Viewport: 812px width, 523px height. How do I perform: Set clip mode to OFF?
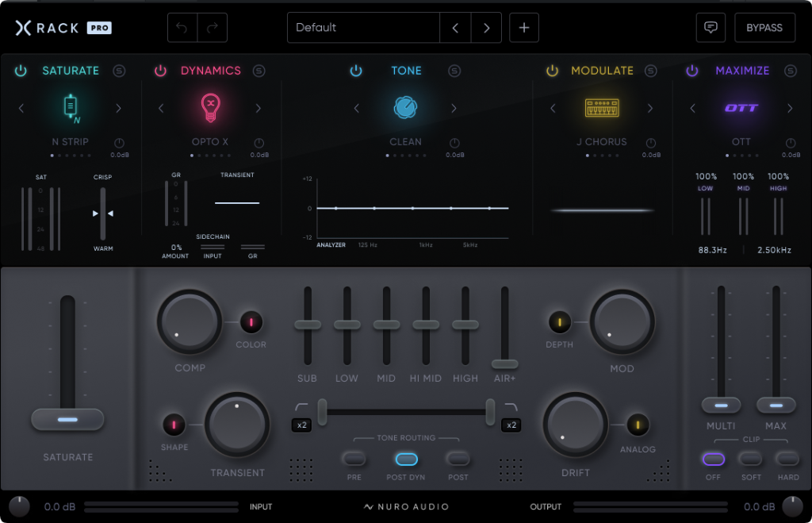coord(713,459)
